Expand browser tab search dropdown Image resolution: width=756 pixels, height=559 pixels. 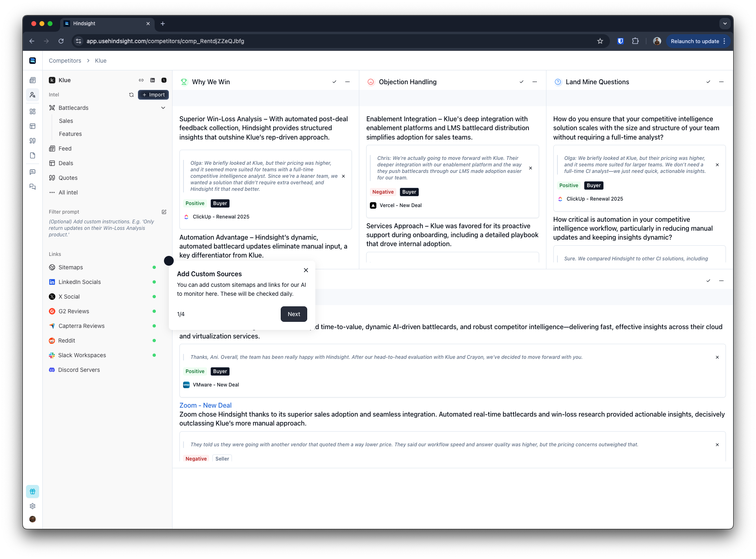pyautogui.click(x=725, y=24)
